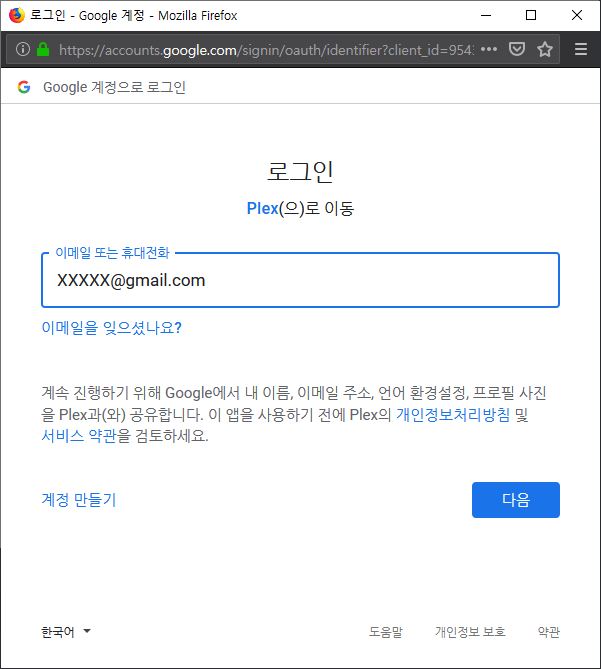Focus the email or phone input field

pyautogui.click(x=300, y=280)
